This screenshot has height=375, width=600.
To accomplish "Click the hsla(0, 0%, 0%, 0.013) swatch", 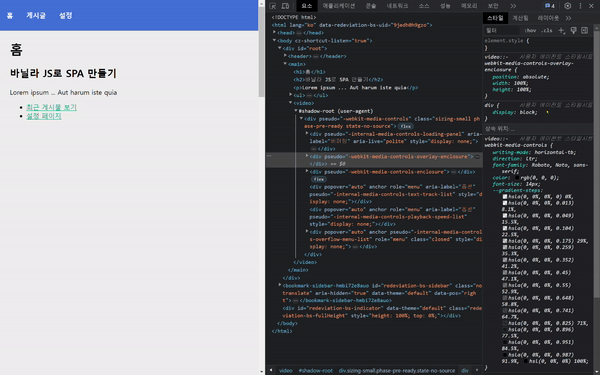I will [x=505, y=203].
